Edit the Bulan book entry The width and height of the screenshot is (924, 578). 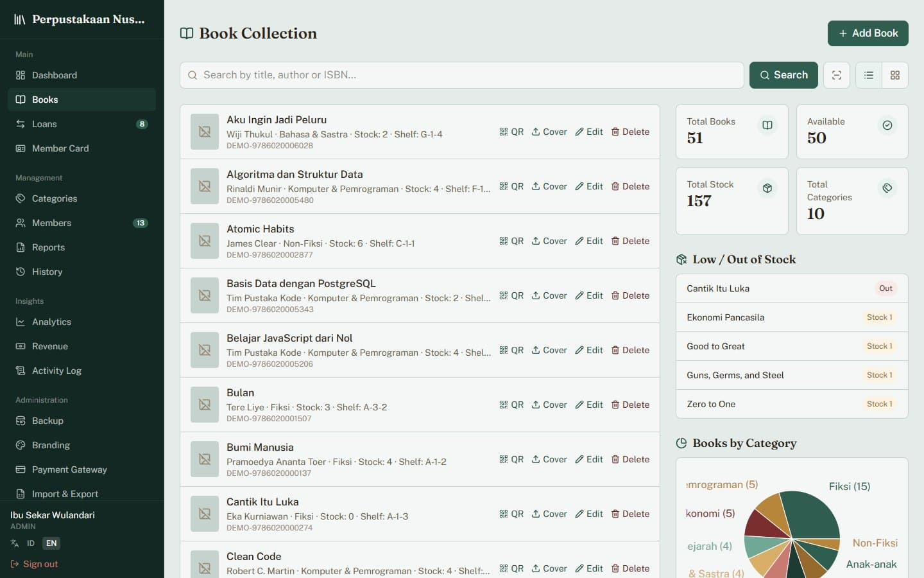point(589,405)
